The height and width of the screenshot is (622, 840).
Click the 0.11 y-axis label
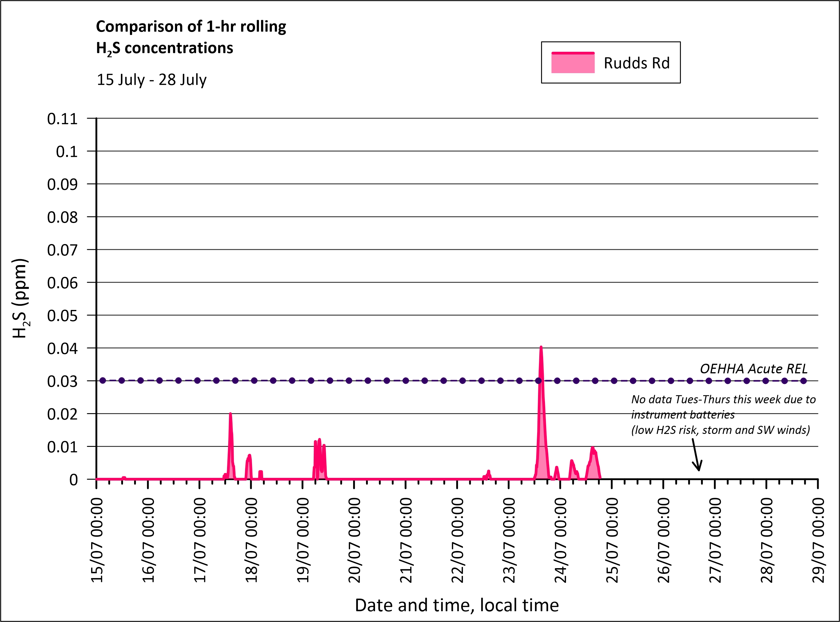tap(63, 119)
